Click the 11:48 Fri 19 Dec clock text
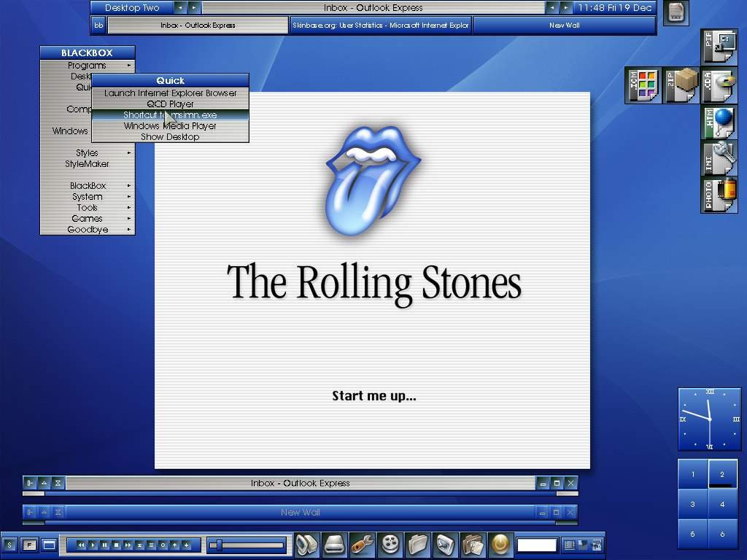 pyautogui.click(x=614, y=7)
